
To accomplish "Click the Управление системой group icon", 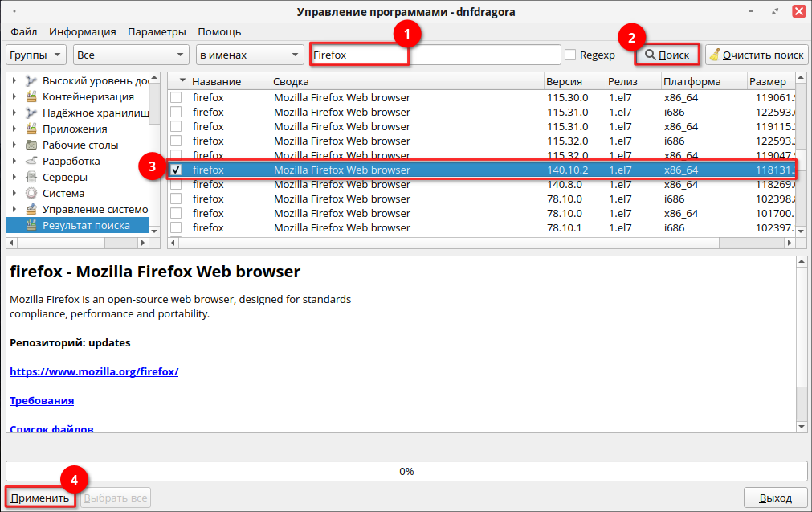I will click(x=31, y=209).
